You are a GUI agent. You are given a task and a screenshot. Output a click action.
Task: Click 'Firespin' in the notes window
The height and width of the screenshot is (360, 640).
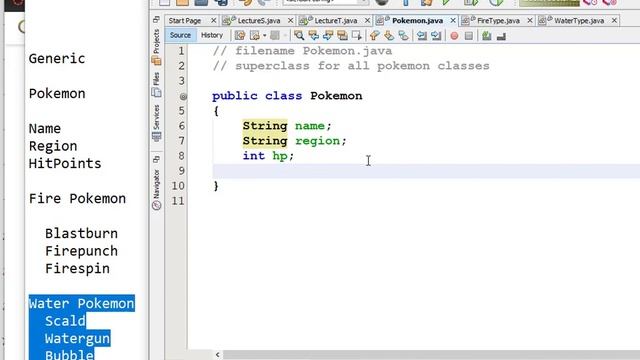click(x=77, y=269)
